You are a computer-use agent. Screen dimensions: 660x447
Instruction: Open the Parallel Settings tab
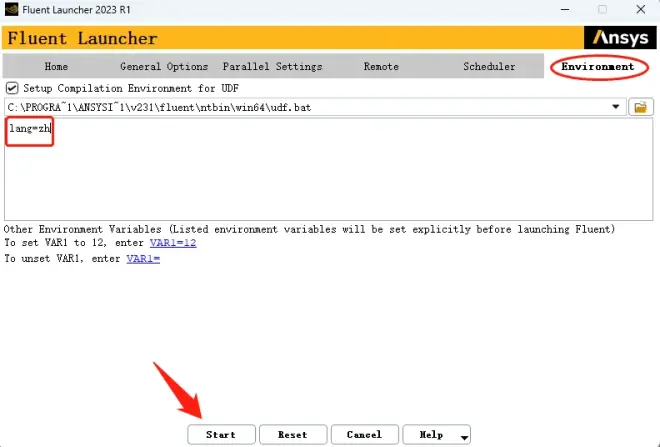click(272, 67)
